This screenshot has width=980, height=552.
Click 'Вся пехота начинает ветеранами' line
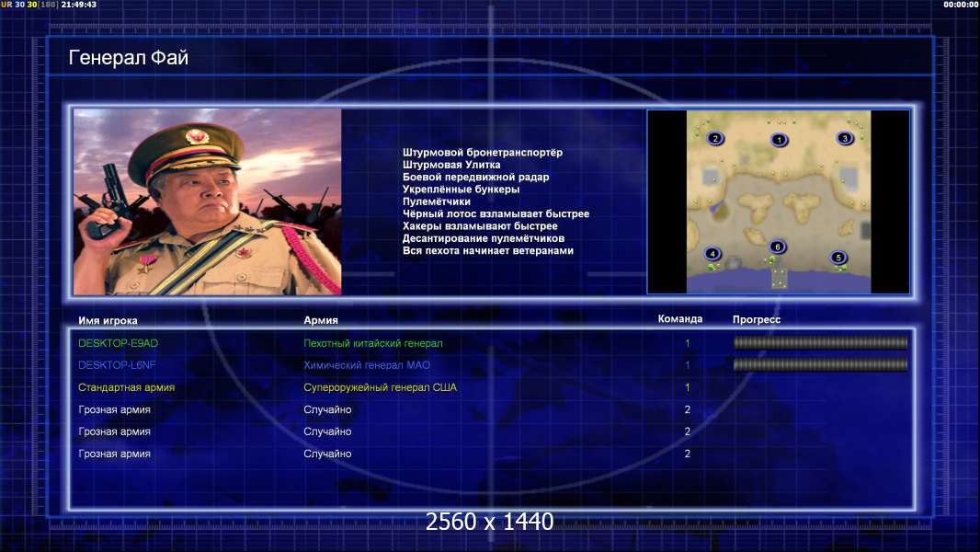(x=488, y=250)
